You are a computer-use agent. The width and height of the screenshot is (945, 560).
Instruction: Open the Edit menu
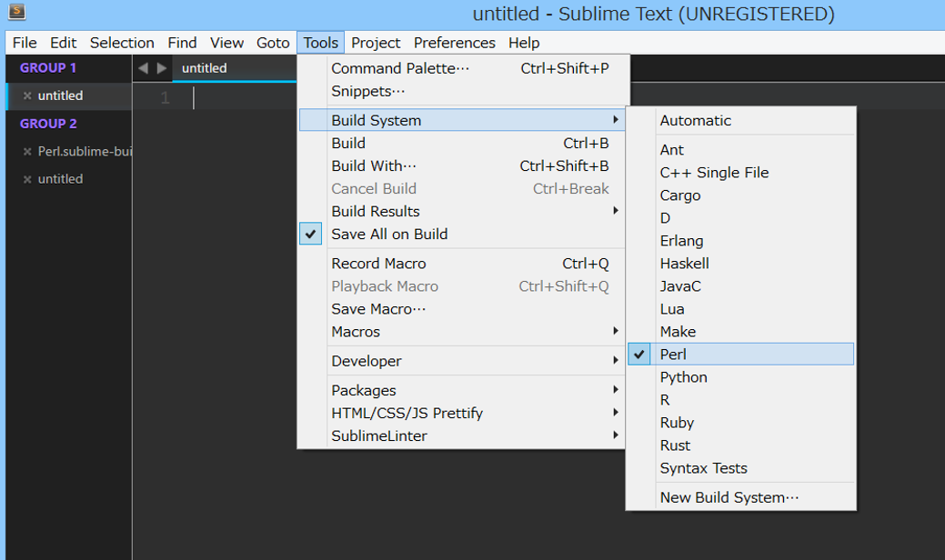pos(64,43)
